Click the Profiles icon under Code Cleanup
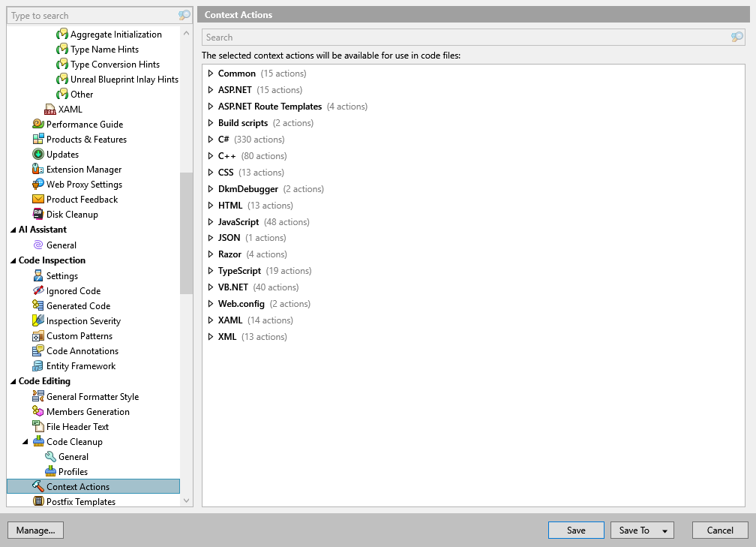The width and height of the screenshot is (756, 547). point(50,471)
